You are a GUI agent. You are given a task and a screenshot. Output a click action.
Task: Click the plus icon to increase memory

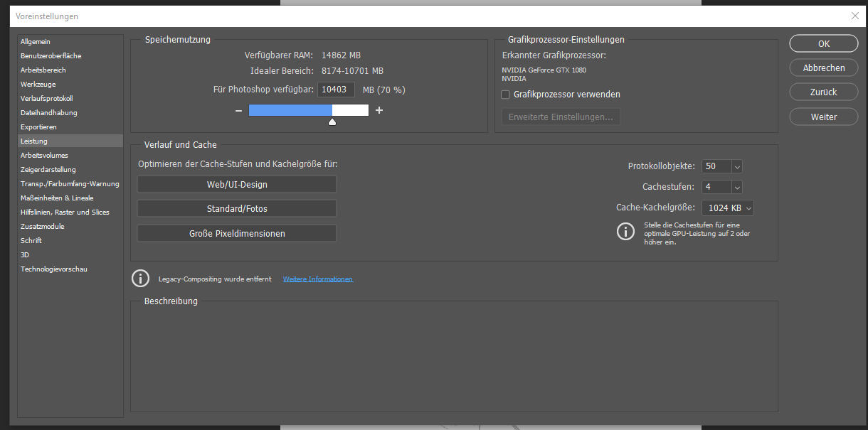pyautogui.click(x=378, y=110)
